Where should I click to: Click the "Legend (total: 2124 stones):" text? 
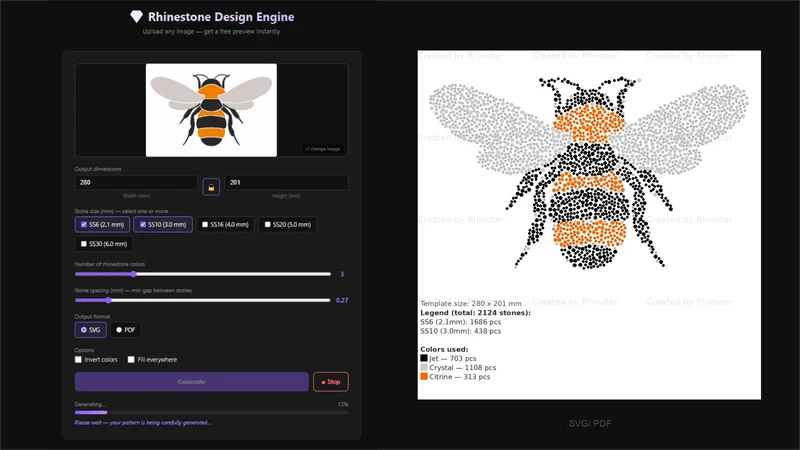(x=476, y=313)
